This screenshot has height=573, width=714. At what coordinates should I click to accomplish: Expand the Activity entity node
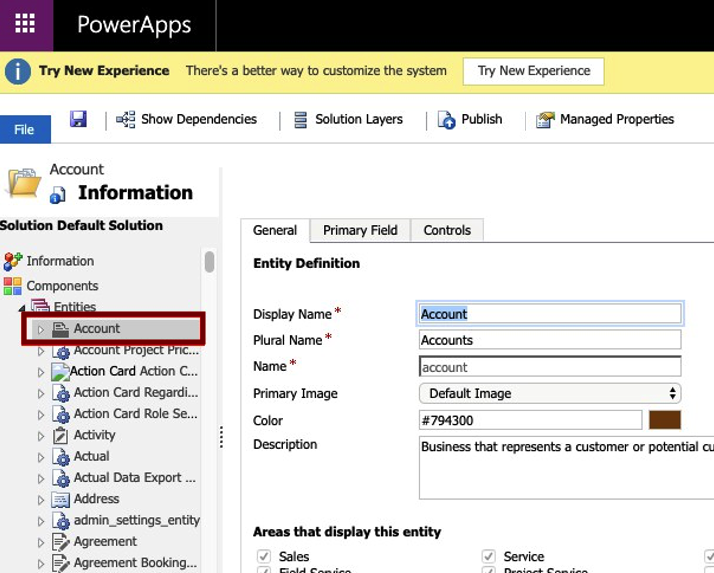(x=41, y=436)
